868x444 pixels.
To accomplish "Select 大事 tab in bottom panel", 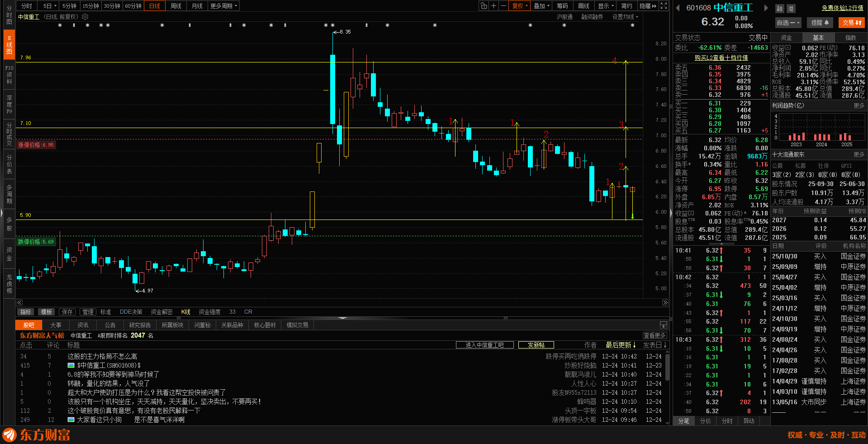I will [56, 325].
